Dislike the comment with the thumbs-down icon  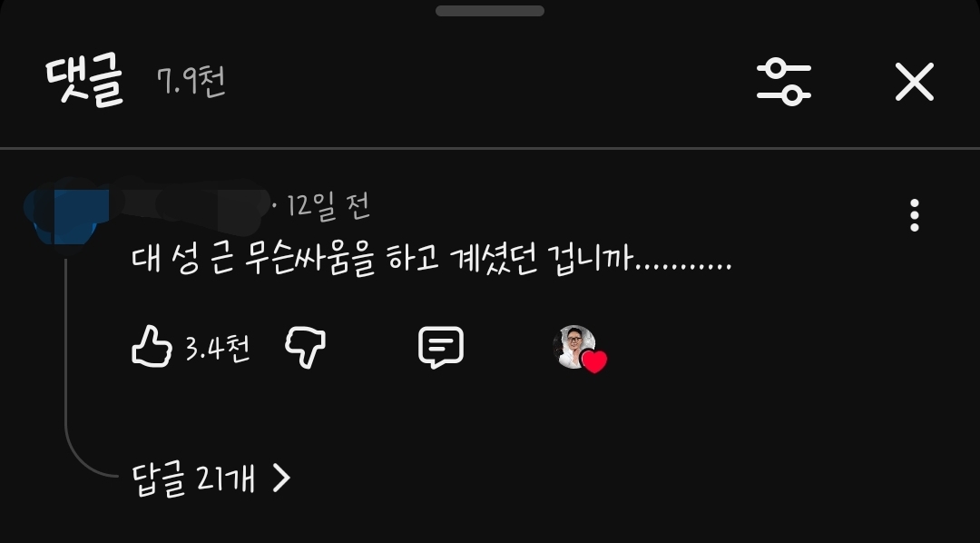point(306,348)
